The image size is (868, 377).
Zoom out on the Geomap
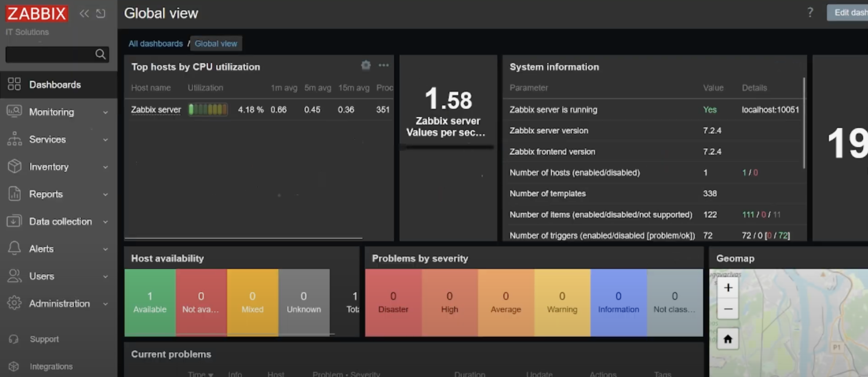click(728, 309)
